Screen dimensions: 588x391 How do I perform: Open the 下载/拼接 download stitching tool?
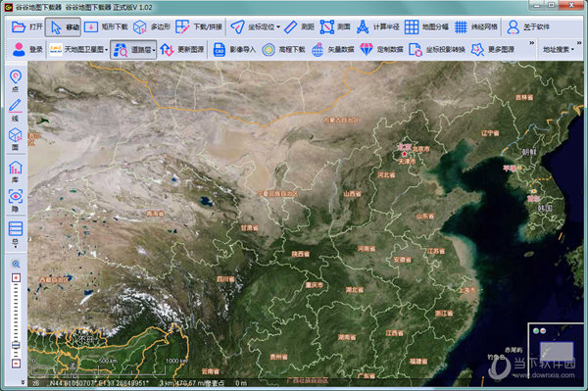coord(198,27)
